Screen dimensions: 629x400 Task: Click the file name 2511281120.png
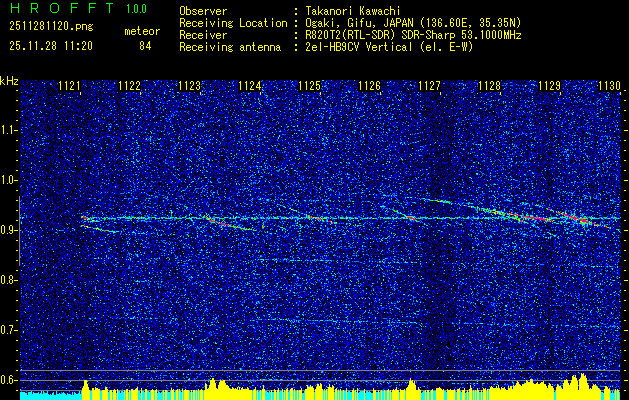(51, 27)
